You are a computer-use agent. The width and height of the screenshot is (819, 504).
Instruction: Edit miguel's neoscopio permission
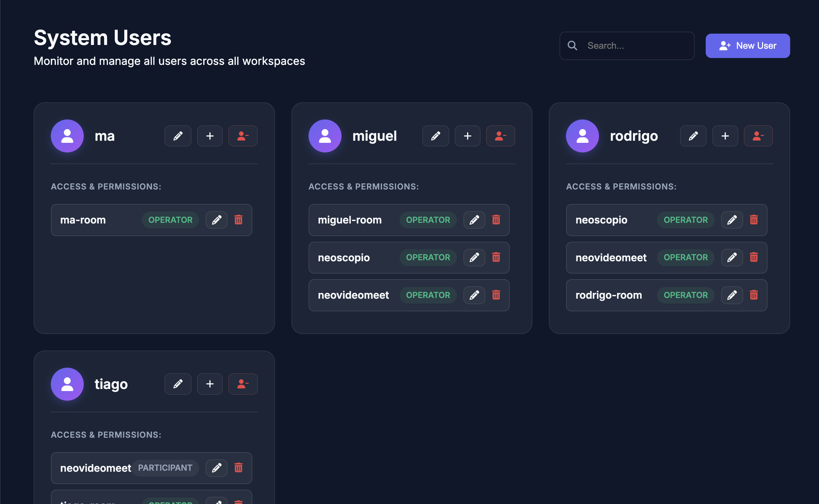click(474, 257)
